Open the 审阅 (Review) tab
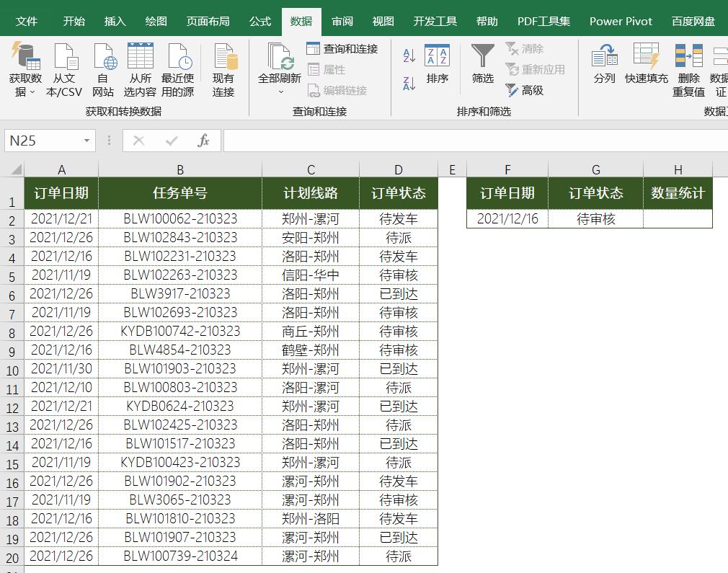Viewport: 728px width, 573px height. 342,22
